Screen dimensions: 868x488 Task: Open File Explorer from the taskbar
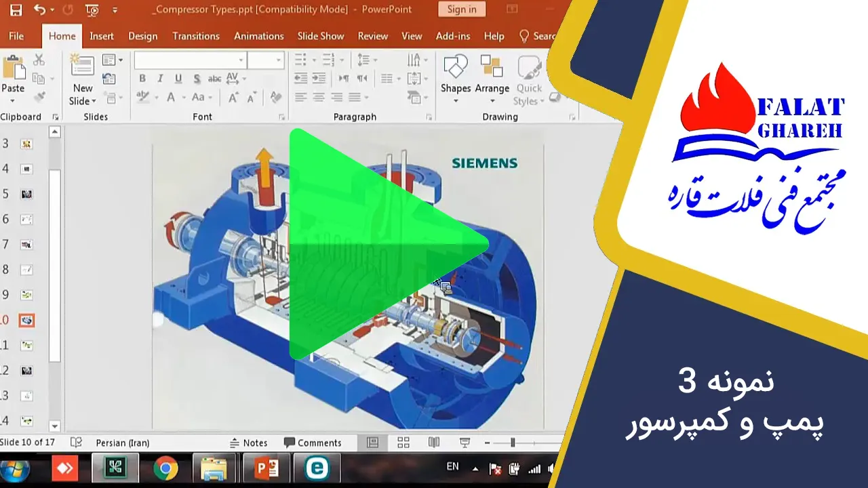point(215,469)
